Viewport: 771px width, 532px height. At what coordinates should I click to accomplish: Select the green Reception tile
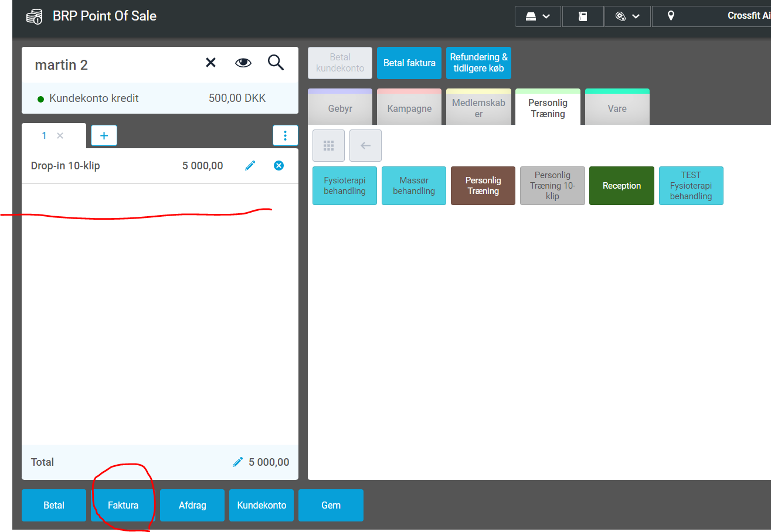pyautogui.click(x=621, y=186)
